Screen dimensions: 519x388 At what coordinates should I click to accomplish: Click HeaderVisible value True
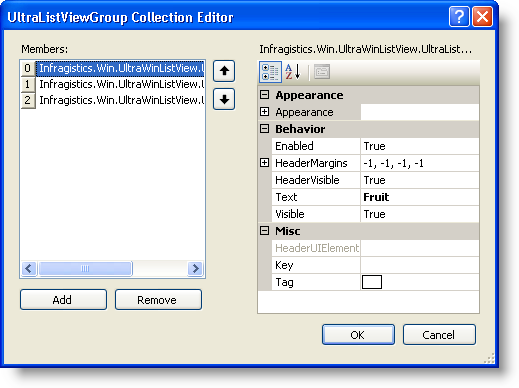[x=420, y=180]
